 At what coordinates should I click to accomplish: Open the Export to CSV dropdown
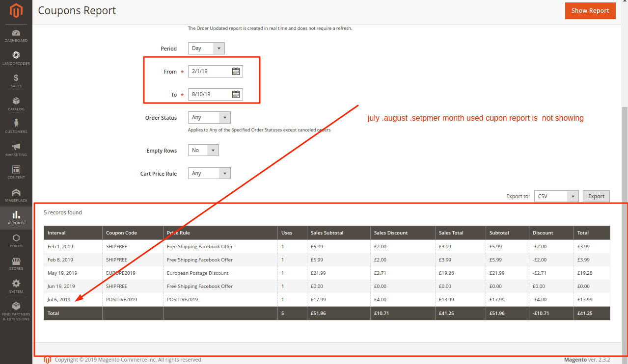[556, 196]
